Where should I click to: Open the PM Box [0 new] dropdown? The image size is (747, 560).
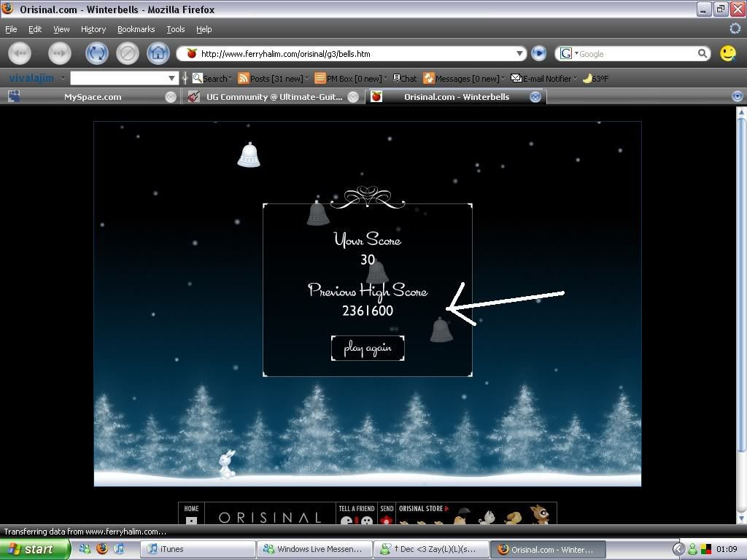pos(385,79)
